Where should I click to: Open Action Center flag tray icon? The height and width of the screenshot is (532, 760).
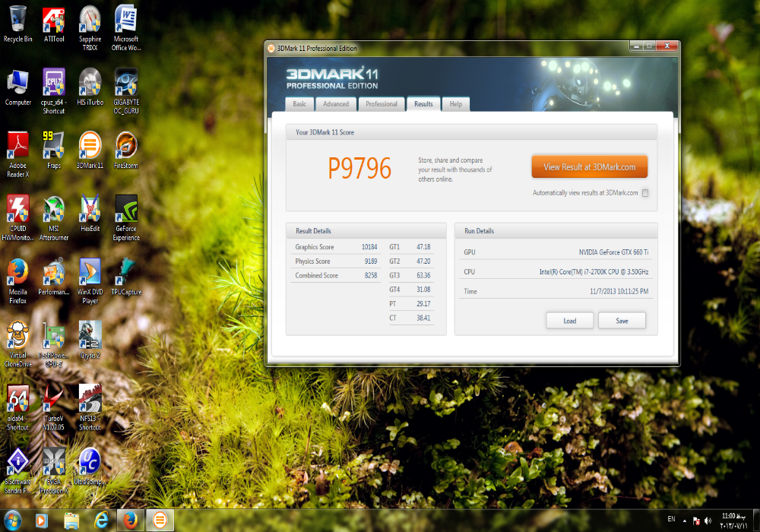696,521
